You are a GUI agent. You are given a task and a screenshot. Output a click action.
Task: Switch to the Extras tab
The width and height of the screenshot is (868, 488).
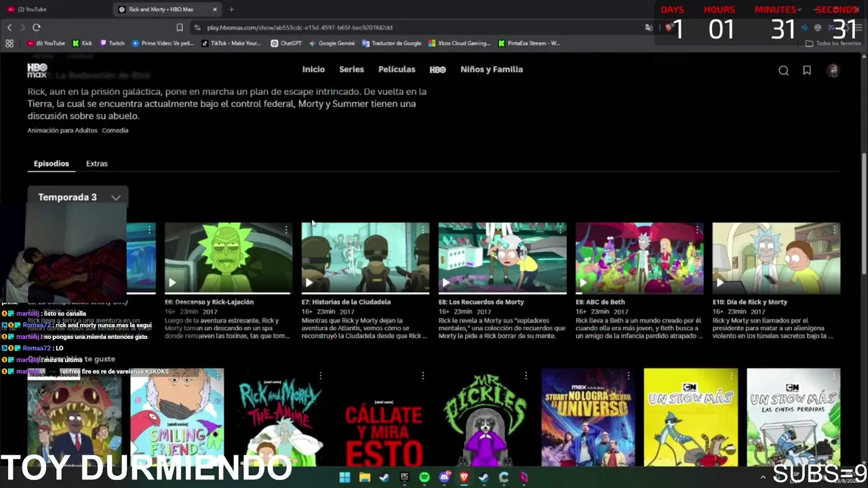[x=97, y=163]
